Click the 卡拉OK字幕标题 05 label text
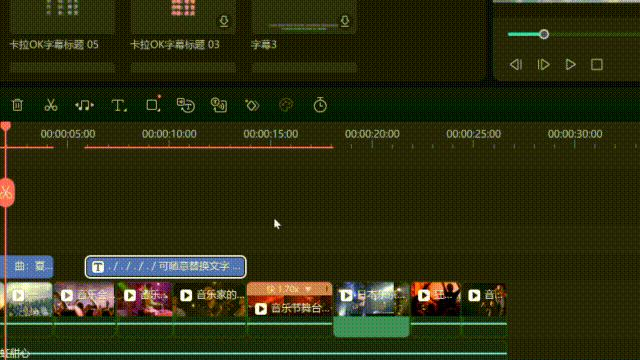Viewport: 640px width, 360px height. (54, 44)
